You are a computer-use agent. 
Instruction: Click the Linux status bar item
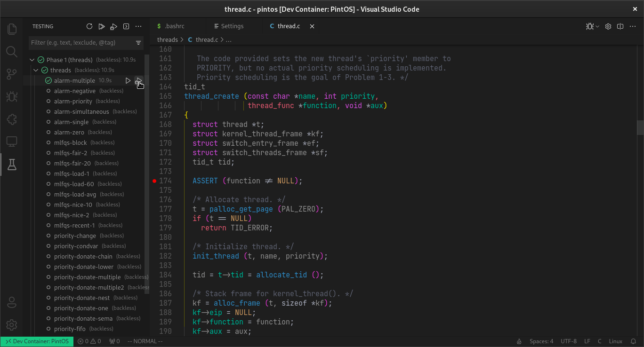[616, 341]
